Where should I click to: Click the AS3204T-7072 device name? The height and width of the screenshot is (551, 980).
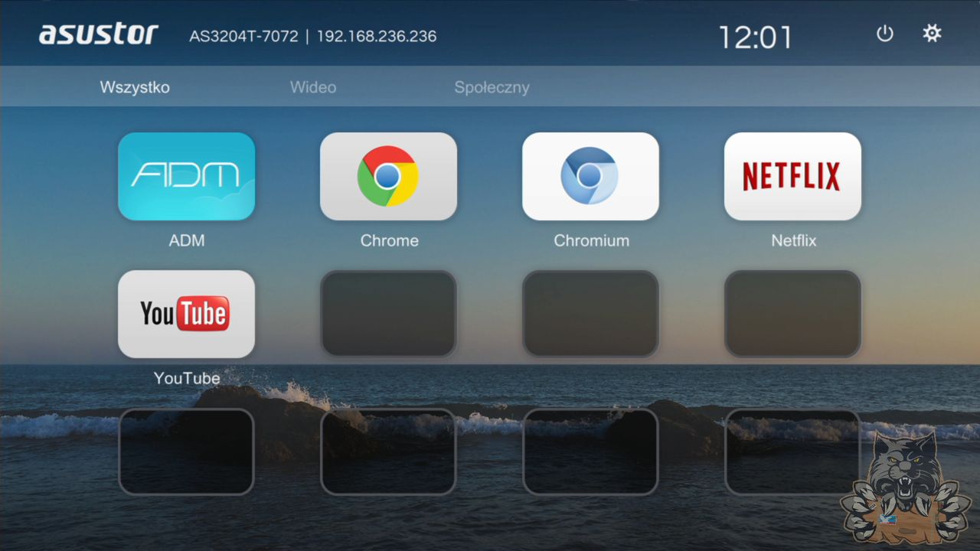click(x=243, y=36)
